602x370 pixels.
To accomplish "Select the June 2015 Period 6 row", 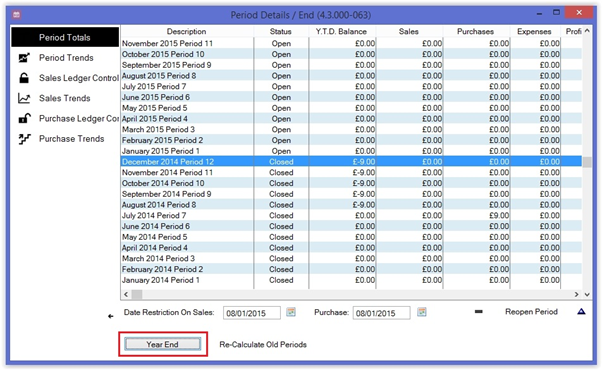I will click(351, 97).
